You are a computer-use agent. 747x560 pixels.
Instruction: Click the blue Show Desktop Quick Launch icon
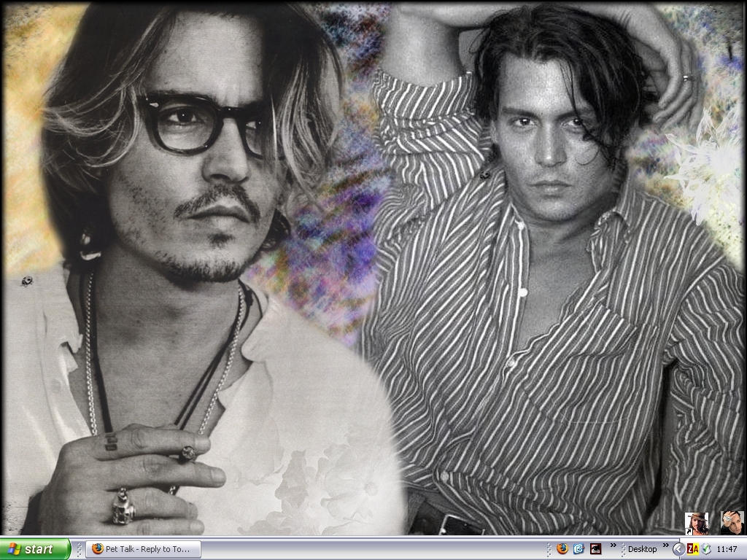pos(578,549)
